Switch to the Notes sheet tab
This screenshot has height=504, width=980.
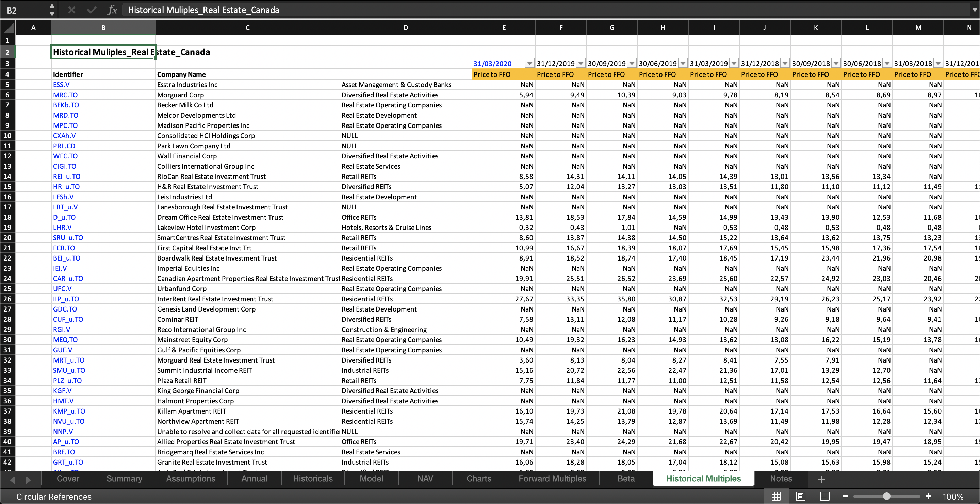pos(781,478)
